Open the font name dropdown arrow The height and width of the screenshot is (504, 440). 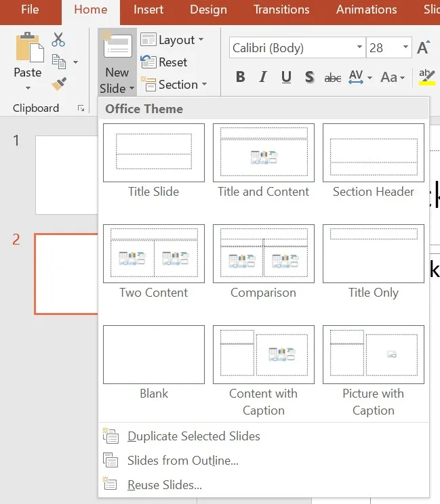[x=359, y=47]
